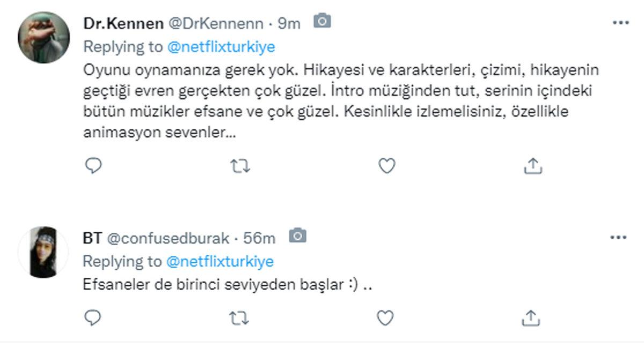Like Dr.Kennen's tweet

(x=385, y=166)
